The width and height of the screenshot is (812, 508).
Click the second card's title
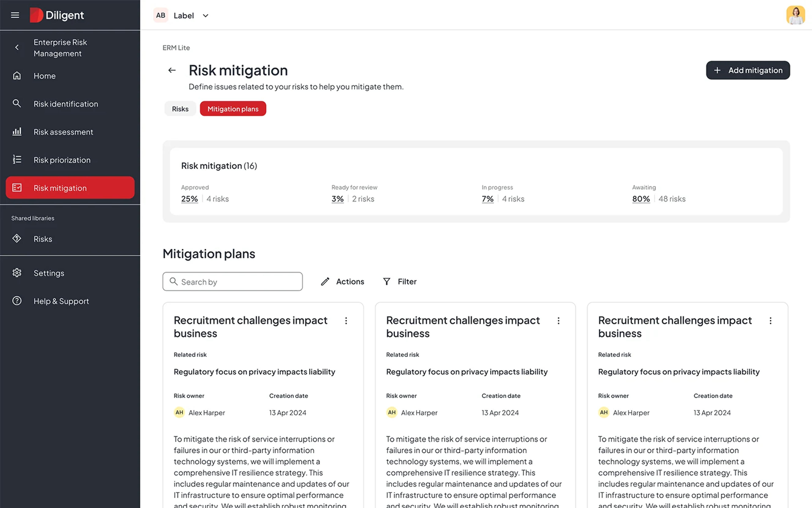(463, 327)
